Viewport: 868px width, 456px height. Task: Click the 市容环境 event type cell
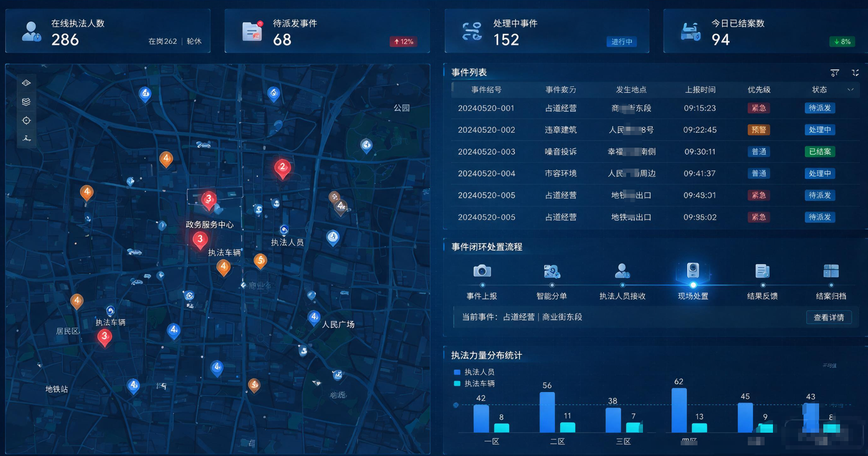[561, 174]
